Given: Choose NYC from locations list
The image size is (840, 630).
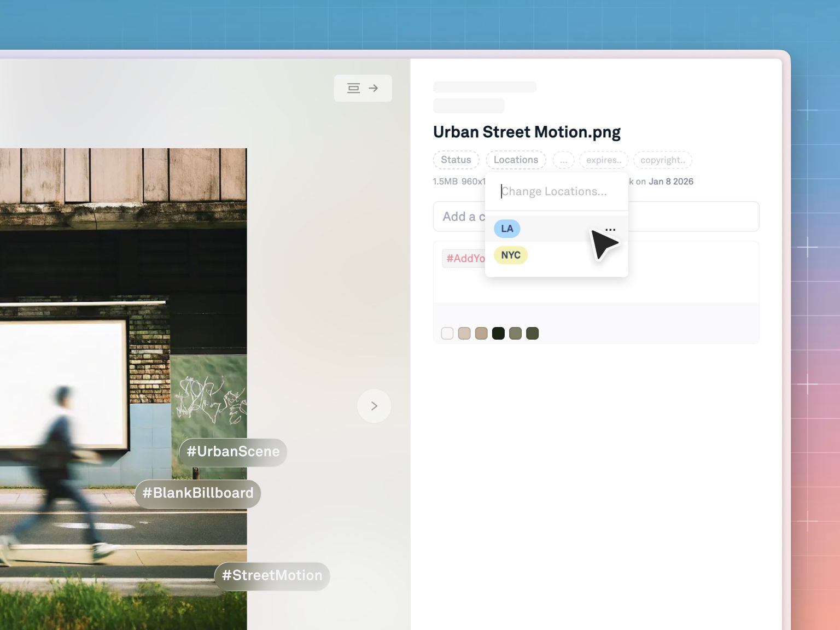Looking at the screenshot, I should pos(511,255).
